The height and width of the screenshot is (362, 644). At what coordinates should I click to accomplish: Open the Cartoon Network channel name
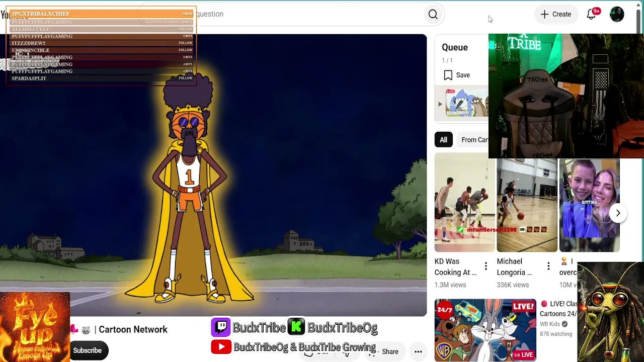point(133,329)
